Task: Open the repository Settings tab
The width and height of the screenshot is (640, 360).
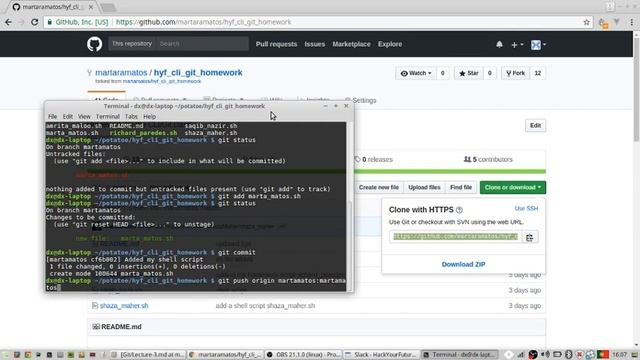Action: tap(361, 100)
